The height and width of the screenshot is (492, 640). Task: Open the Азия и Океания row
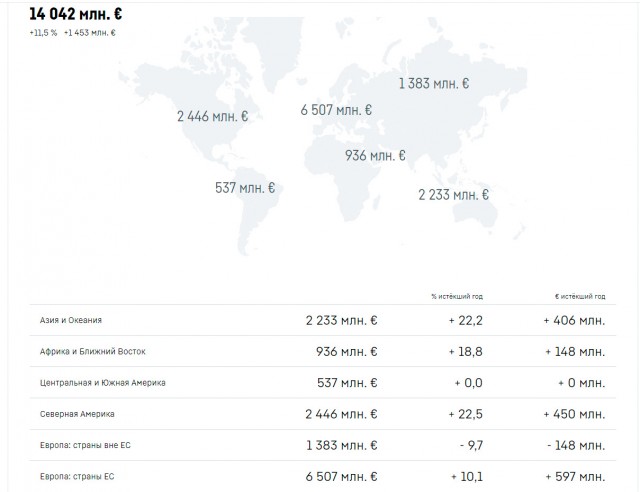click(x=322, y=320)
